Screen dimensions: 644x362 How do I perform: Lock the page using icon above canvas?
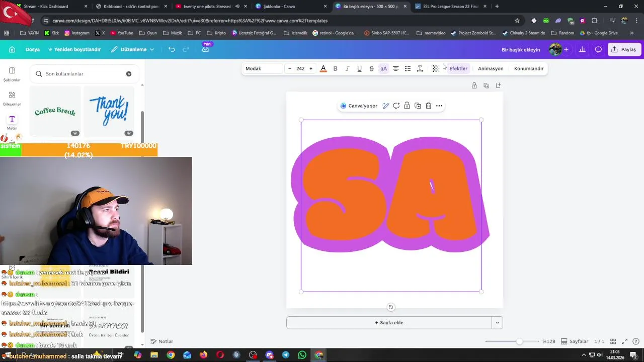tap(474, 85)
